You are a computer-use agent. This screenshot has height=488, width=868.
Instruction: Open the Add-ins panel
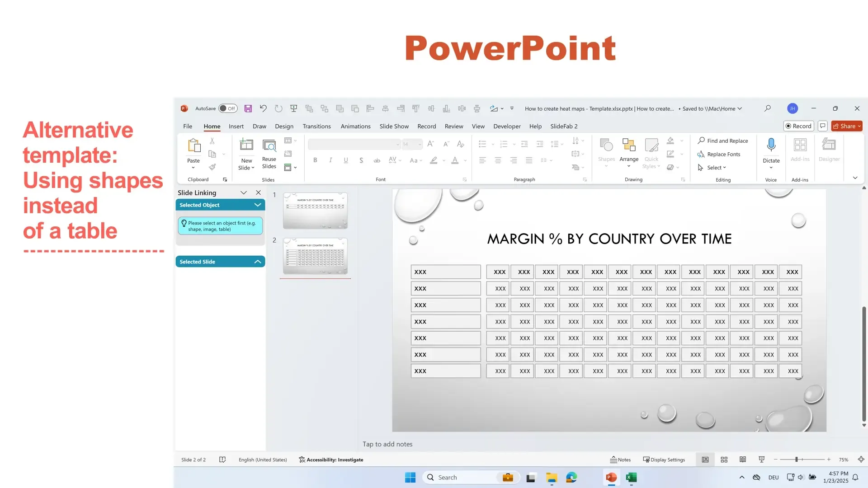point(800,150)
